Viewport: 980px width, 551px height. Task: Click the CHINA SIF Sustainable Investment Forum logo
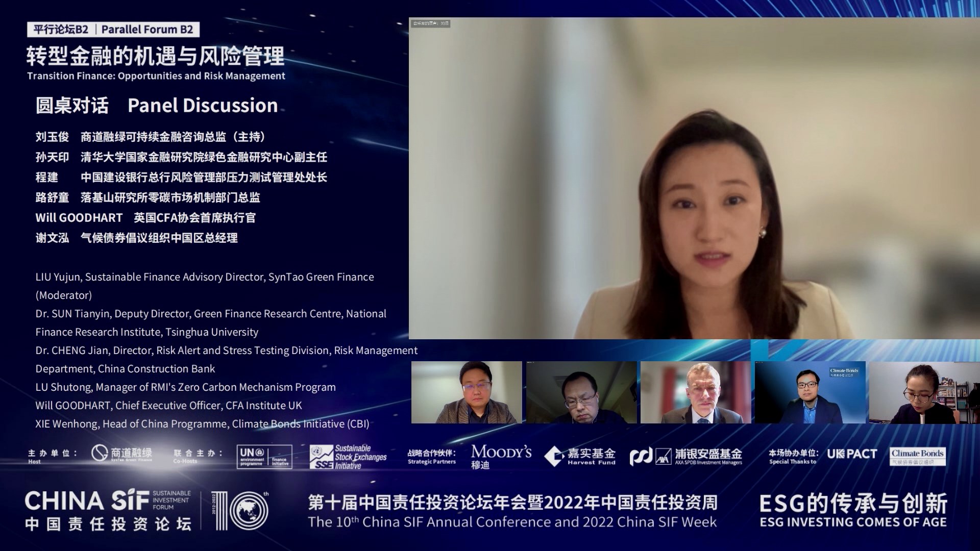(x=108, y=510)
